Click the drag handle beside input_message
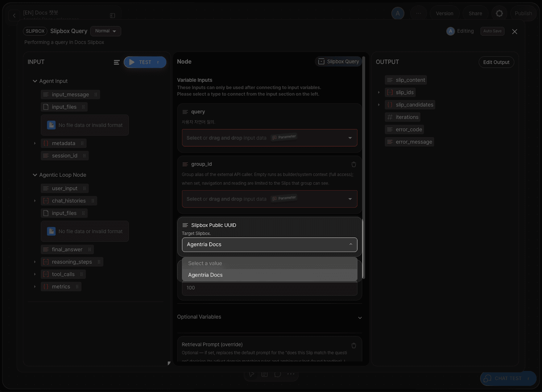 pyautogui.click(x=96, y=95)
